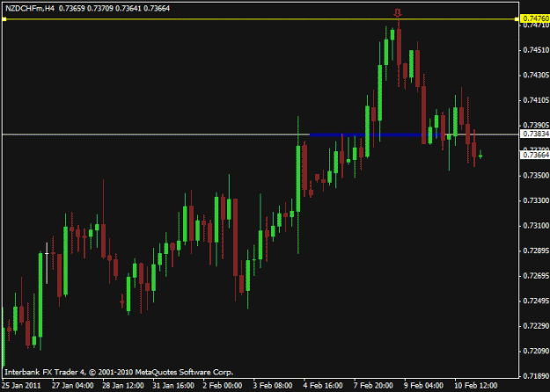Click the 28 Jan 12:00 time label
The height and width of the screenshot is (392, 550).
[123, 386]
